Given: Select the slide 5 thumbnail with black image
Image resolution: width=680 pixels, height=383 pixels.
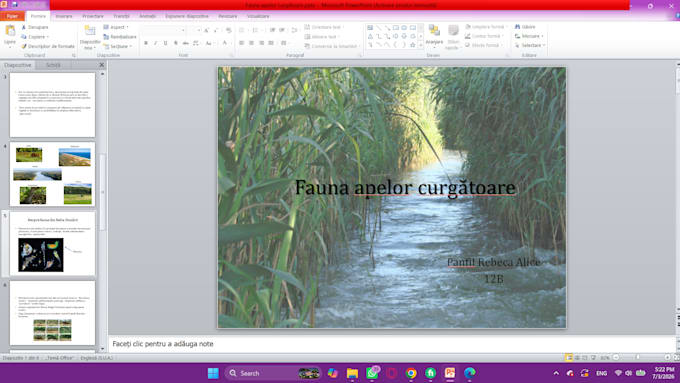Looking at the screenshot, I should pyautogui.click(x=52, y=244).
